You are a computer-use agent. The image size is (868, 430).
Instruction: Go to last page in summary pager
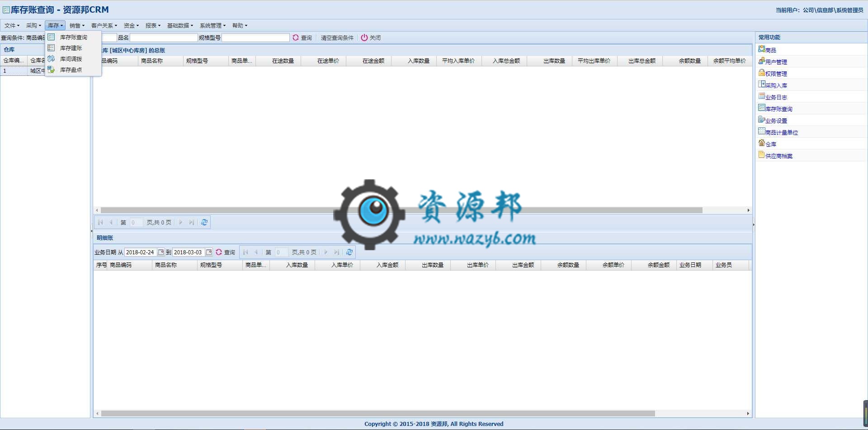pos(191,222)
